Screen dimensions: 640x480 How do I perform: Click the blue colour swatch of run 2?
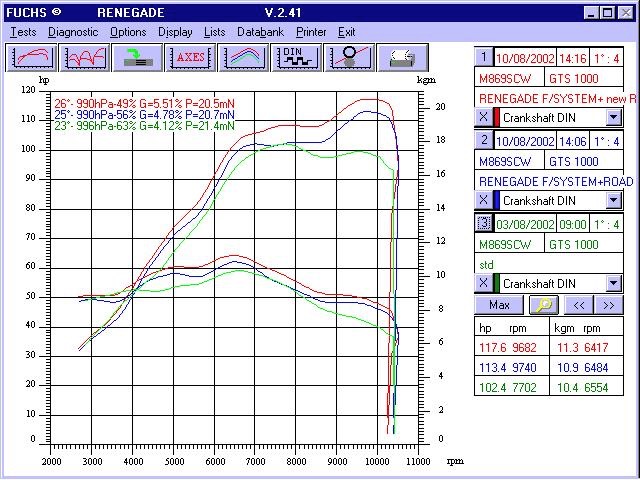[x=497, y=200]
